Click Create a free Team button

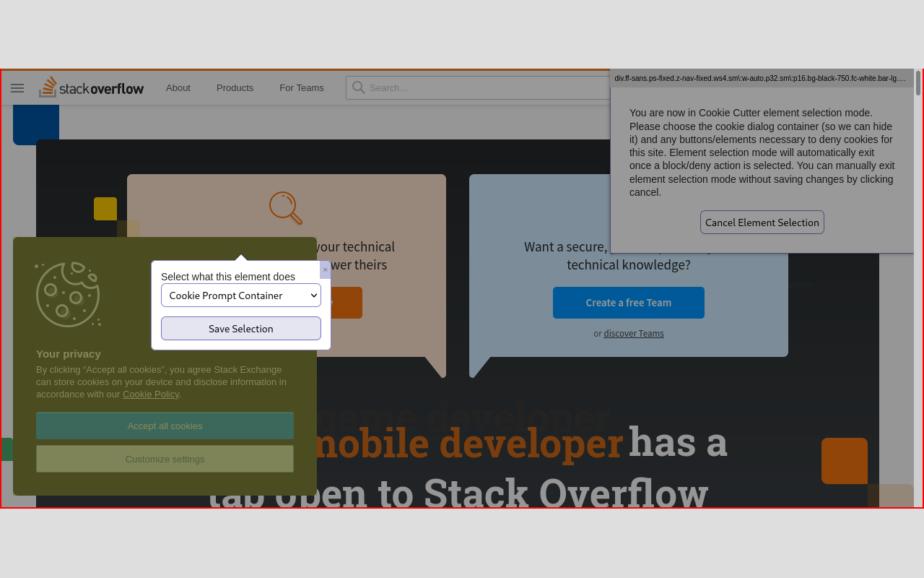(629, 303)
